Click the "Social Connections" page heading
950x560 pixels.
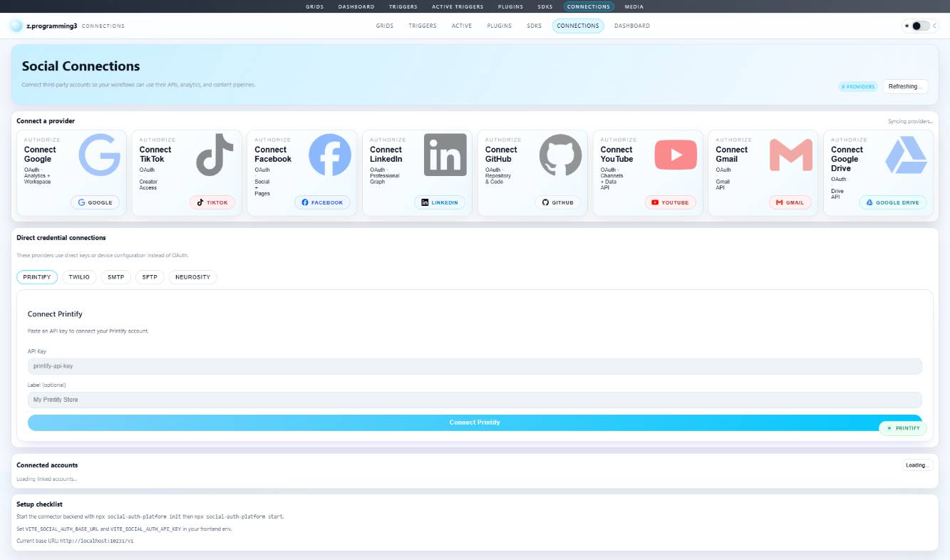pyautogui.click(x=81, y=66)
